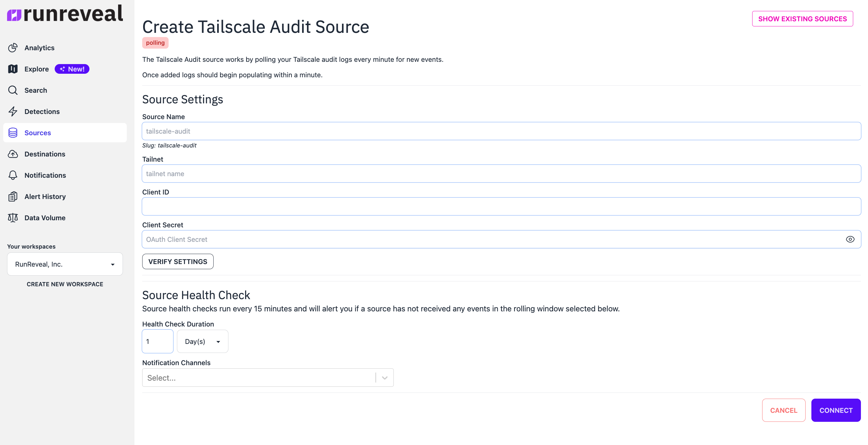This screenshot has height=445, width=868.
Task: Click the Explore map icon
Action: (13, 69)
